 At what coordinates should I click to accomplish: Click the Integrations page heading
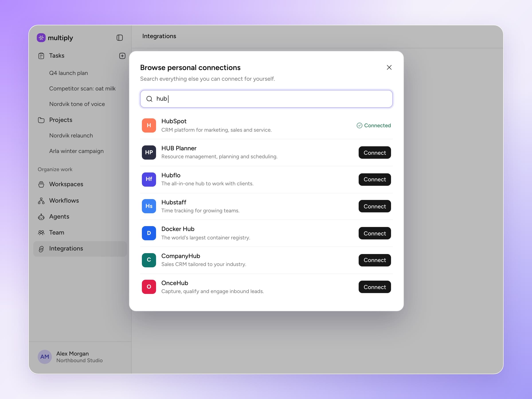(x=159, y=36)
